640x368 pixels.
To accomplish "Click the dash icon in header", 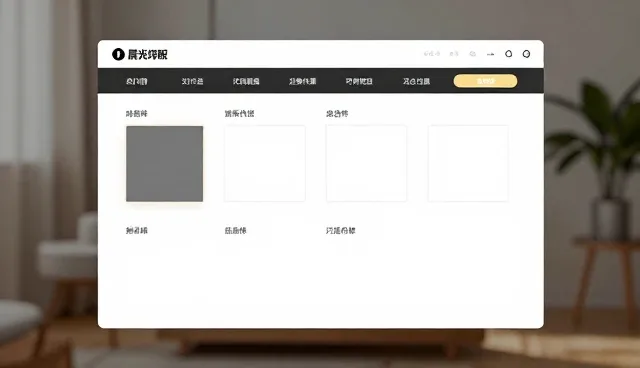I will [491, 54].
